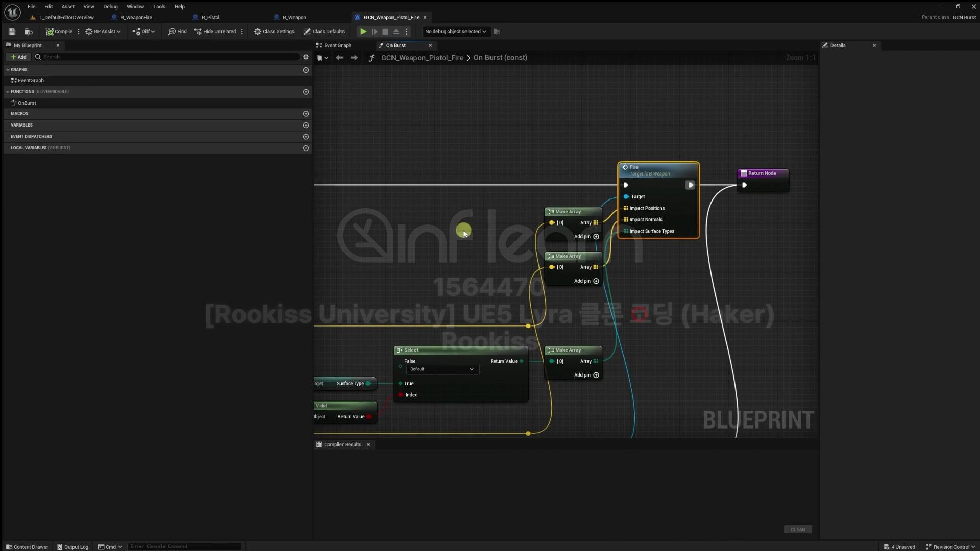Open the GCN Burst parent class link

point(964,18)
